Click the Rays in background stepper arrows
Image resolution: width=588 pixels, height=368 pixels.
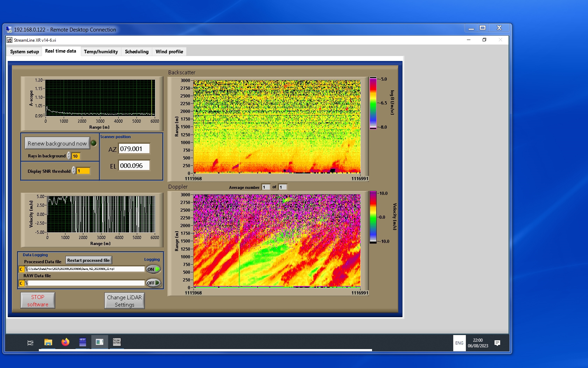69,156
